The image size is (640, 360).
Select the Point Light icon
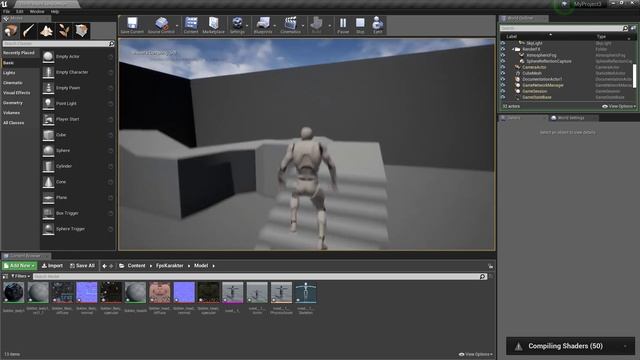pyautogui.click(x=48, y=104)
